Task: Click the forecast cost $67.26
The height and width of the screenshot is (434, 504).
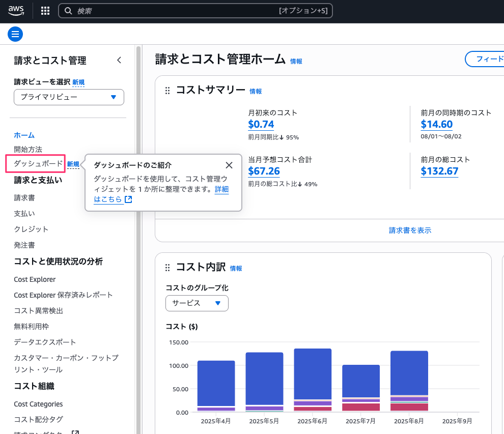Action: coord(264,171)
